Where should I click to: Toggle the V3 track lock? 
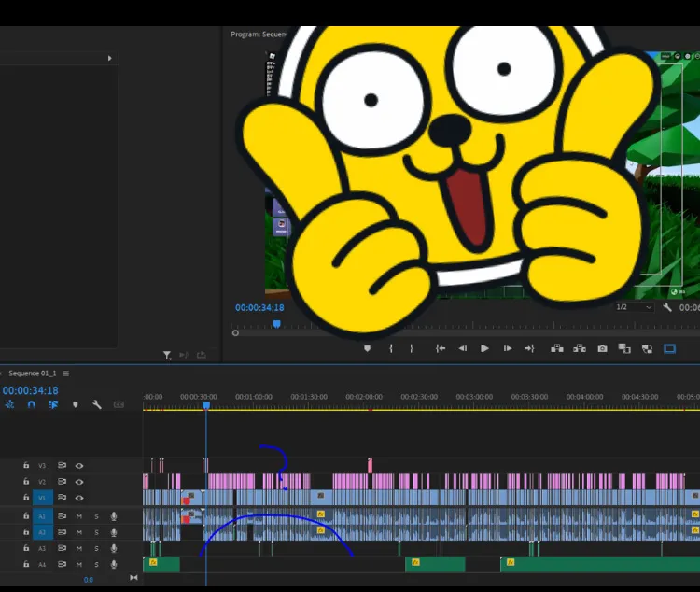click(26, 465)
